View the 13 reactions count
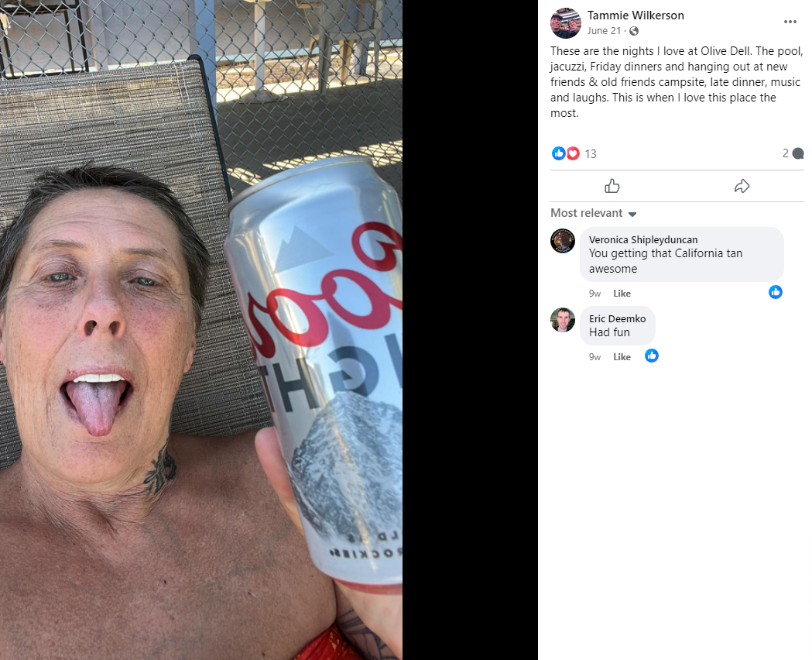This screenshot has height=660, width=812. 591,154
